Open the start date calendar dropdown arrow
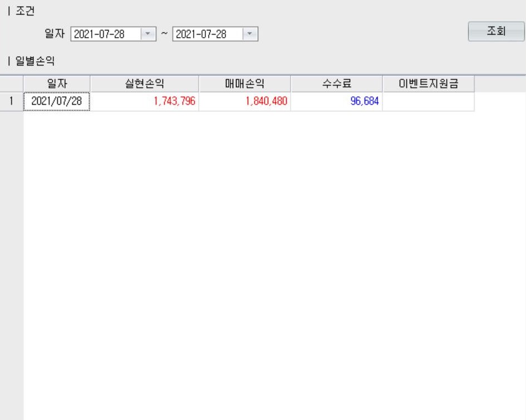Screen dimensions: 526x420 [x=148, y=34]
